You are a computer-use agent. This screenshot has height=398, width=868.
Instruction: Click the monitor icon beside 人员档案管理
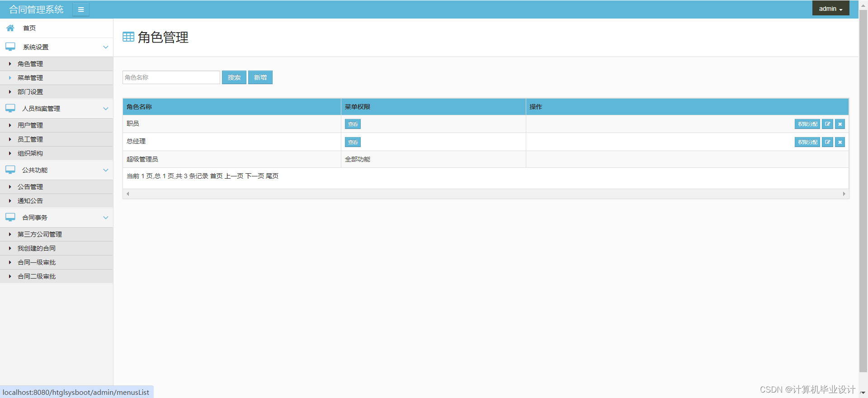10,109
